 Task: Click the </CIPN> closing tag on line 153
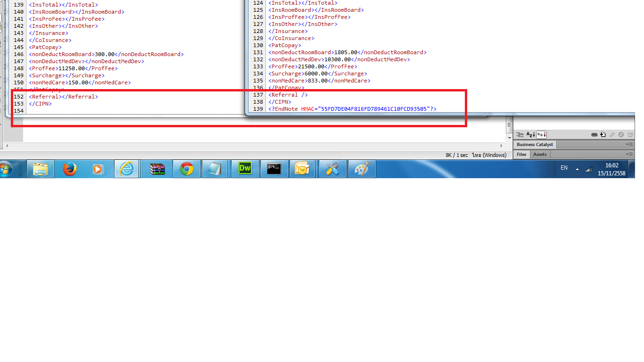point(41,104)
